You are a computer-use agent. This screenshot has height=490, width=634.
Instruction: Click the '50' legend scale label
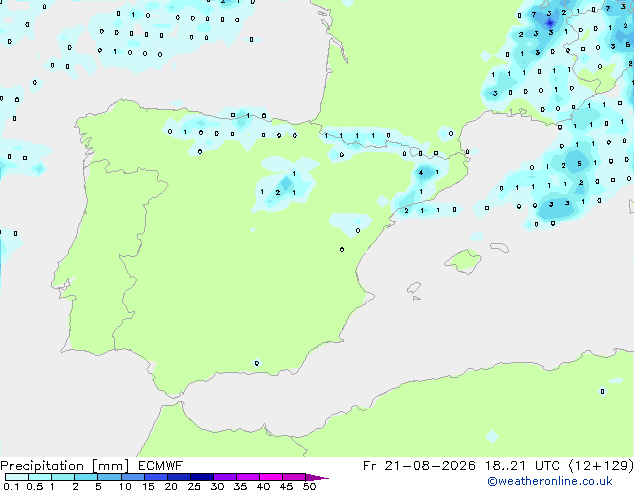309,486
